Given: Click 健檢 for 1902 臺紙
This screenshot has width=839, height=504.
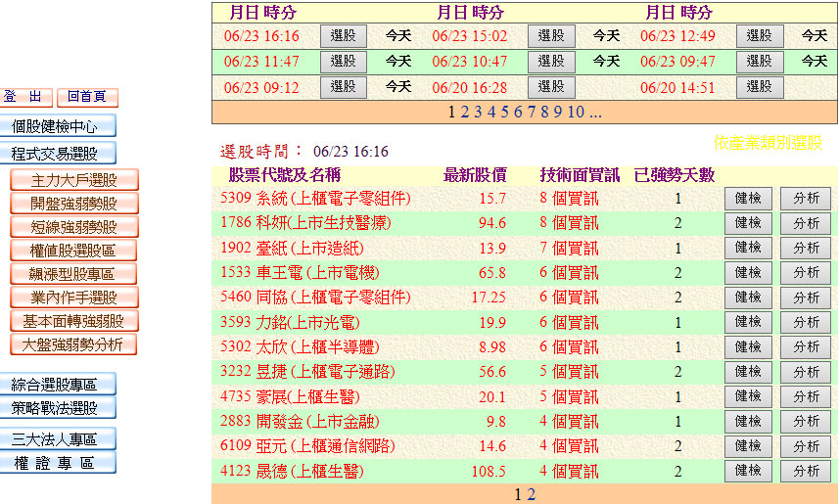Looking at the screenshot, I should (748, 248).
